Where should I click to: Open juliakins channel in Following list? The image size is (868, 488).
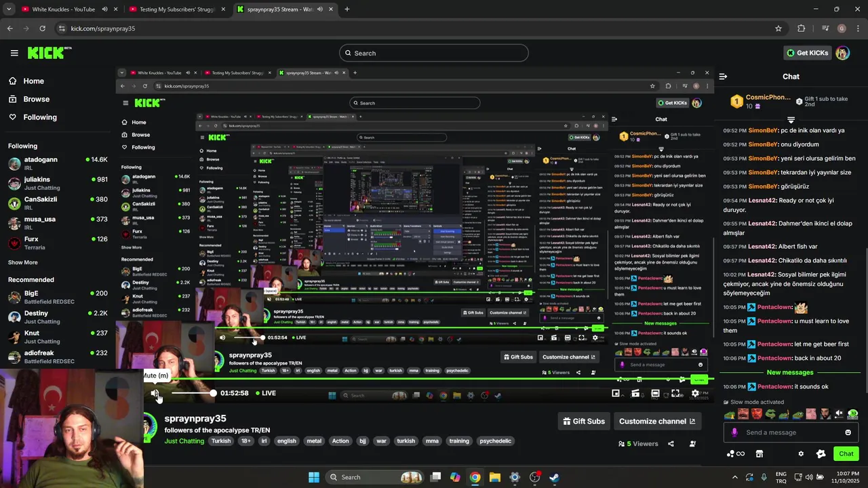coord(58,184)
